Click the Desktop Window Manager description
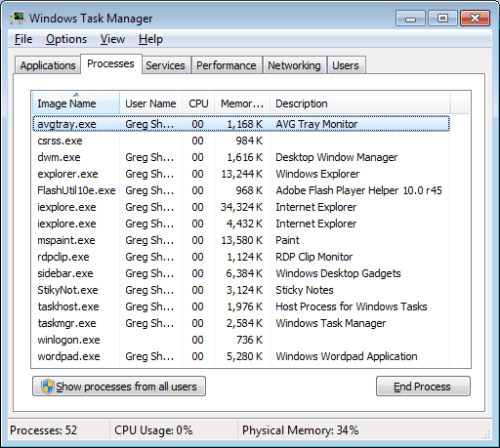Screen dimensions: 500x448 (x=336, y=157)
